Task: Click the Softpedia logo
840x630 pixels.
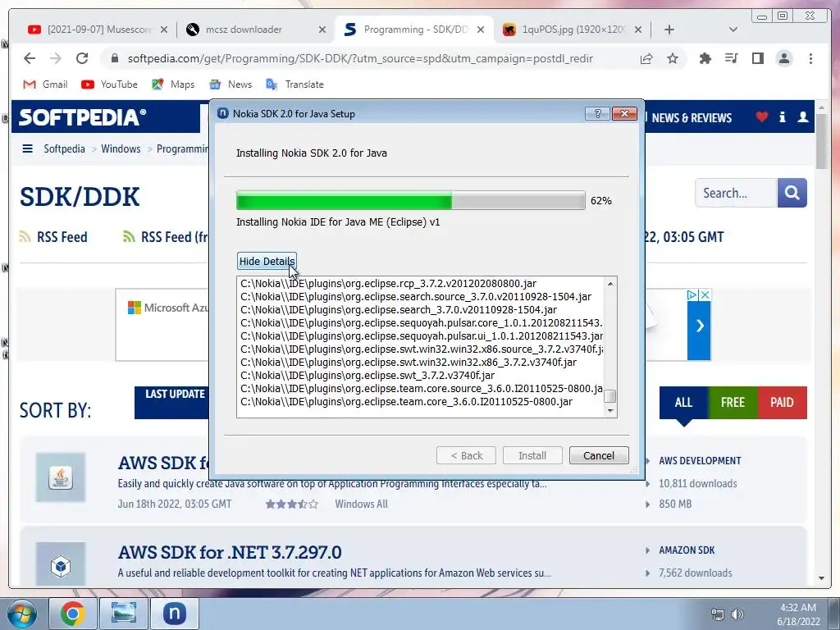Action: point(83,117)
